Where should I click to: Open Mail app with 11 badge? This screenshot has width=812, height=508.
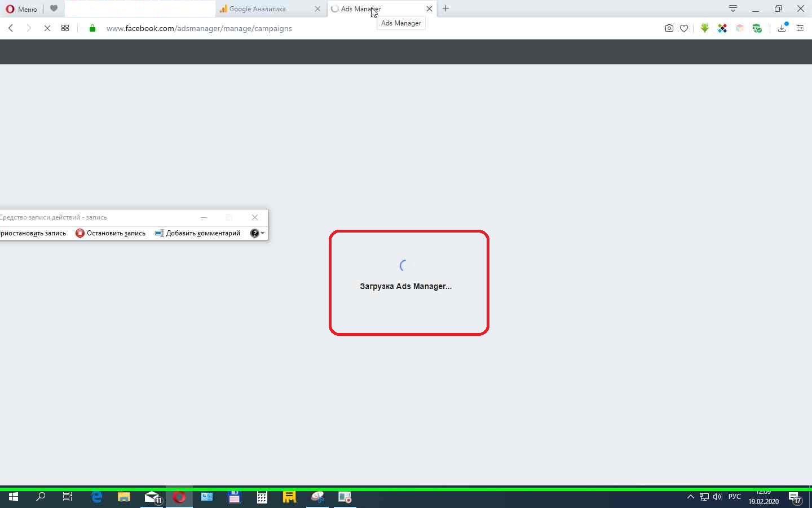click(152, 497)
